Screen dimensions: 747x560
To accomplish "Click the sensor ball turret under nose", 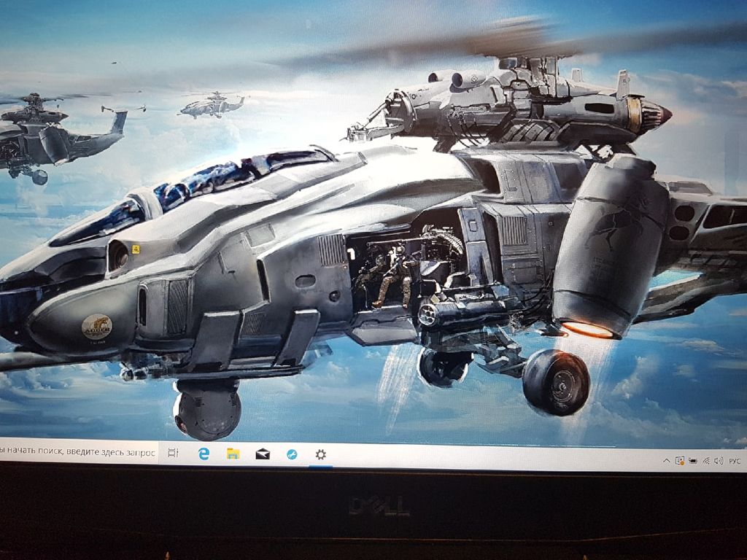I will click(x=206, y=410).
